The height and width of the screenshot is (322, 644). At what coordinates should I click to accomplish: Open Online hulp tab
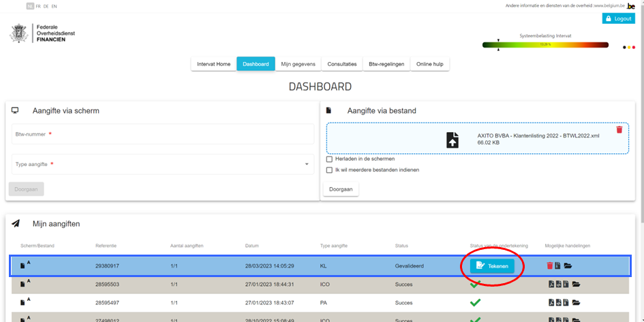(x=429, y=64)
